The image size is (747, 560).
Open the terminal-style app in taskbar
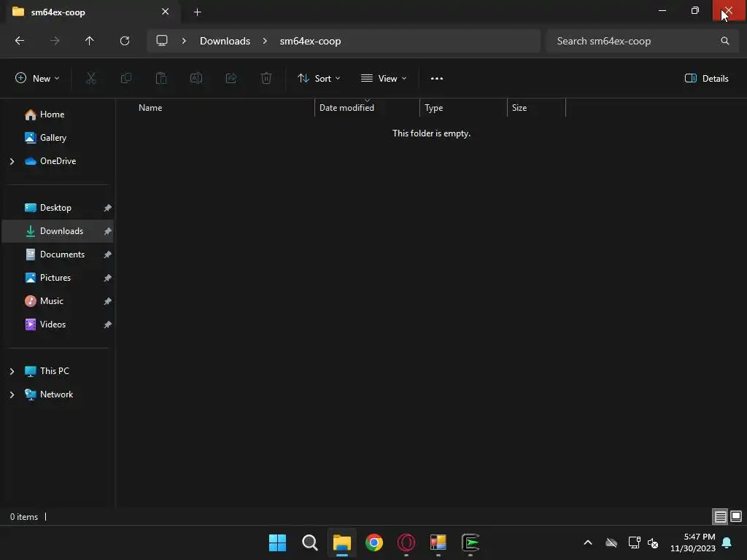pyautogui.click(x=471, y=542)
